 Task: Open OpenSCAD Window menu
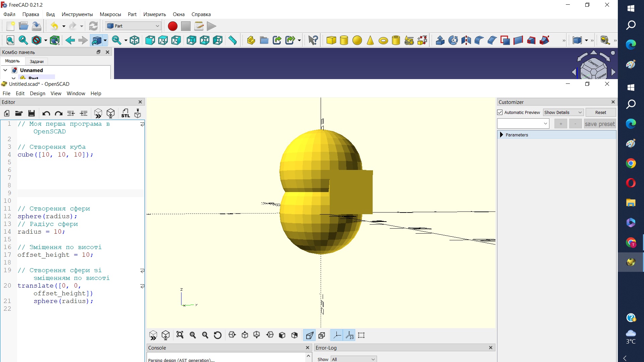pos(76,94)
